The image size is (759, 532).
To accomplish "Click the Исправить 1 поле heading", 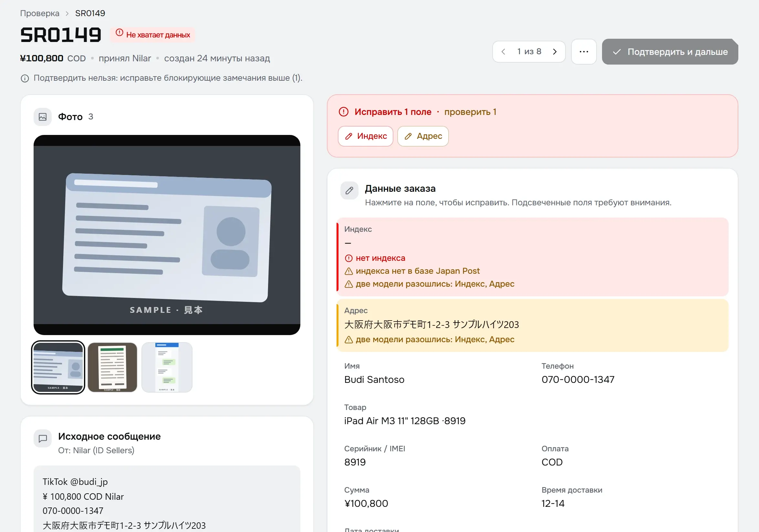I will (x=393, y=112).
